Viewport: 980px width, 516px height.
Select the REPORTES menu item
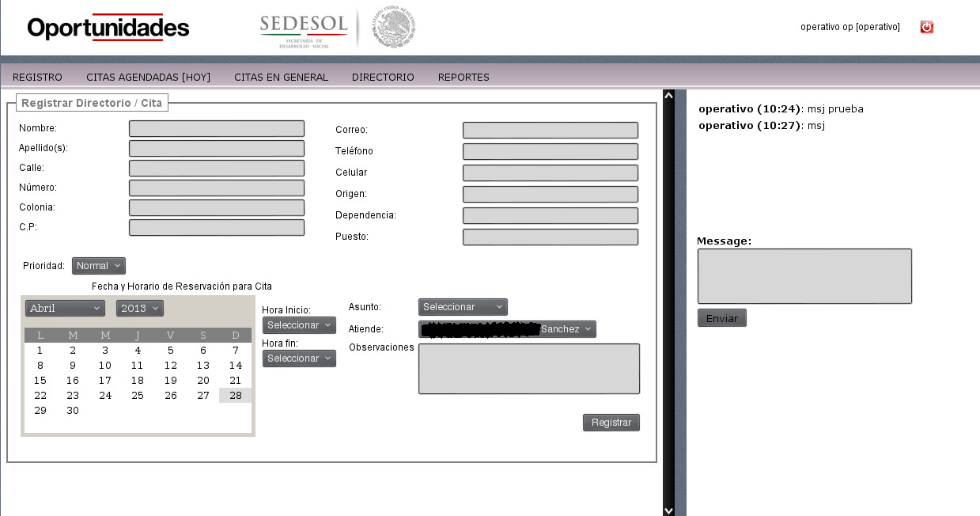tap(464, 77)
